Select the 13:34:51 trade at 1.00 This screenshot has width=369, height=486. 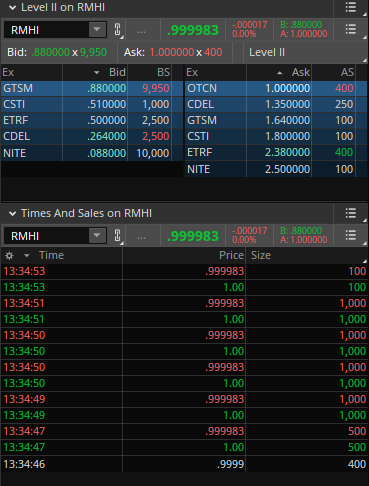coord(184,319)
